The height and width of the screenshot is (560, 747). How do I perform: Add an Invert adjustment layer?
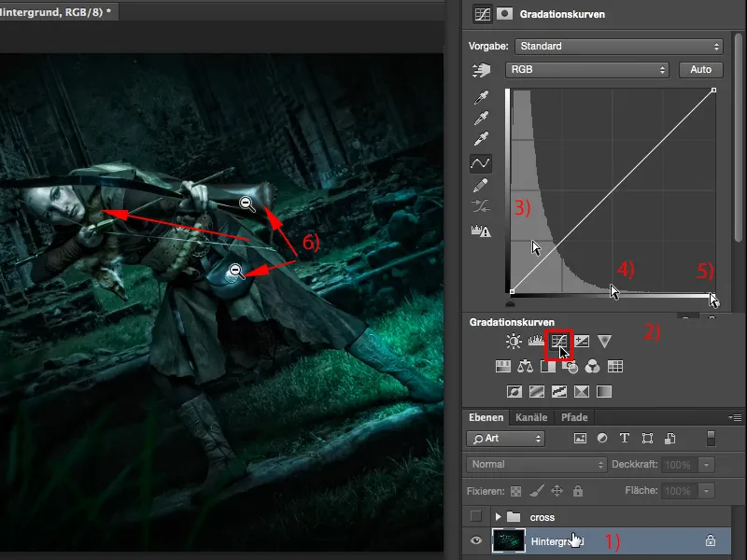[x=514, y=391]
